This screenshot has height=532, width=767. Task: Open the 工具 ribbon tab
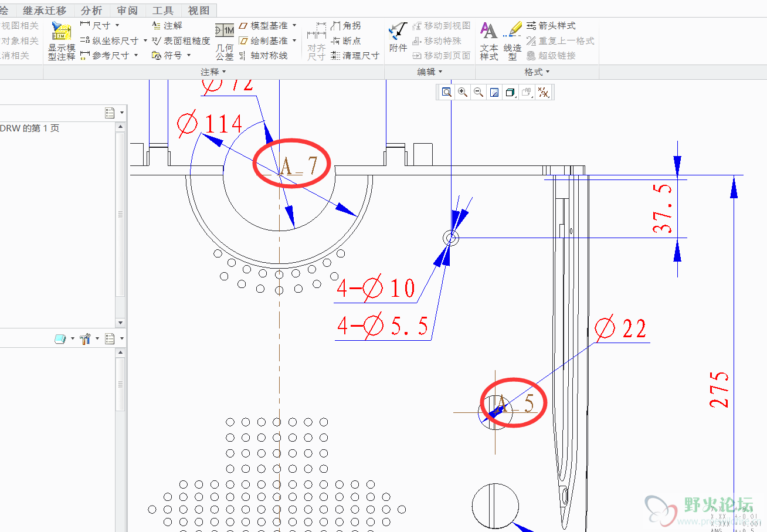click(163, 11)
